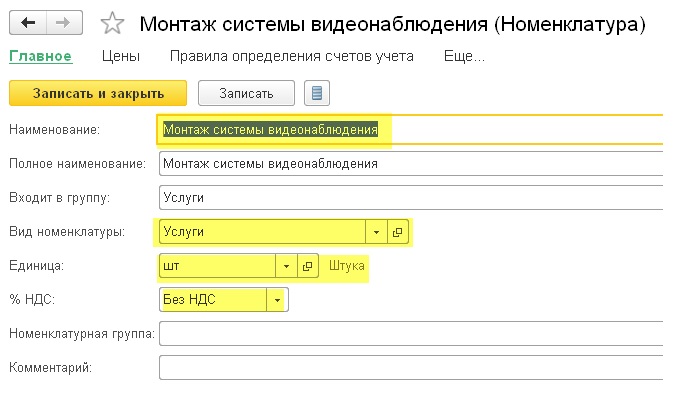Click the % НДС: label
678x394 pixels.
(x=32, y=300)
